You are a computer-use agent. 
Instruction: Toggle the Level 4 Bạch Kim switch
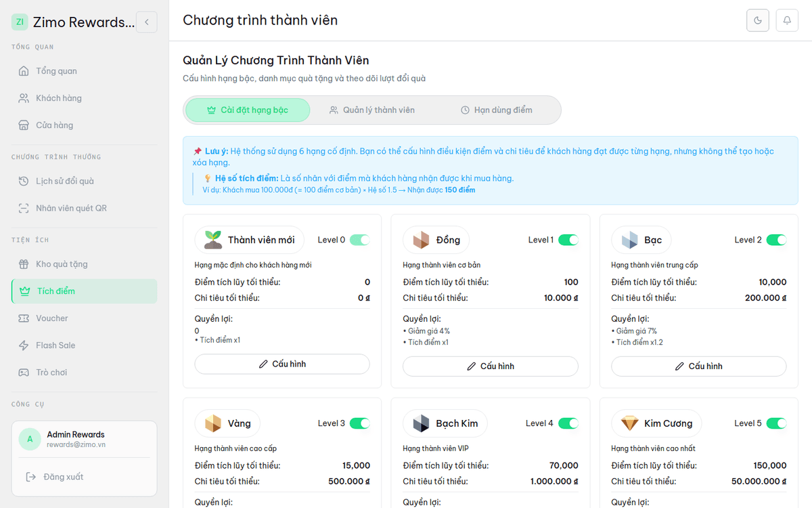568,423
